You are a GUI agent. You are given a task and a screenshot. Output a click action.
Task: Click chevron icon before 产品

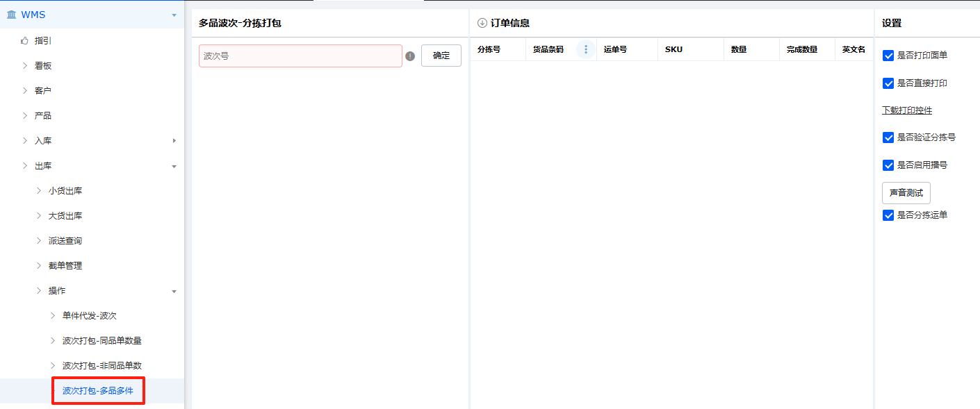point(25,116)
